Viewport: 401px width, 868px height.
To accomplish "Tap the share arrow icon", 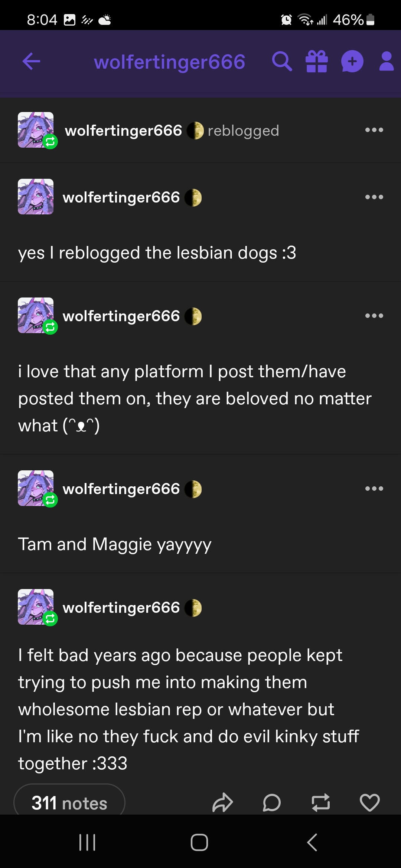I will click(x=222, y=803).
